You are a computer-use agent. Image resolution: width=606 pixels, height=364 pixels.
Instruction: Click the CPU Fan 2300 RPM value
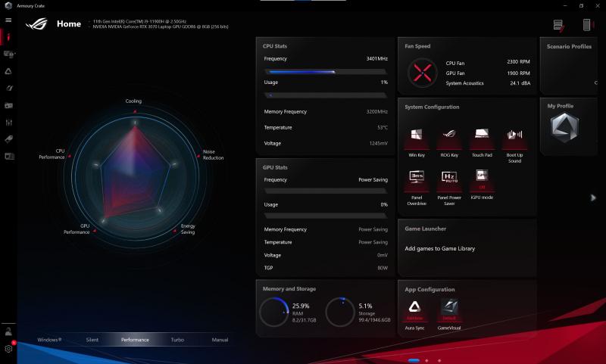tap(518, 62)
